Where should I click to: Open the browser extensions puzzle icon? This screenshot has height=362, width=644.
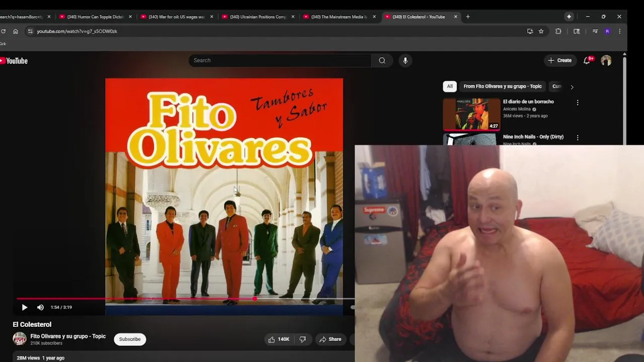point(558,31)
